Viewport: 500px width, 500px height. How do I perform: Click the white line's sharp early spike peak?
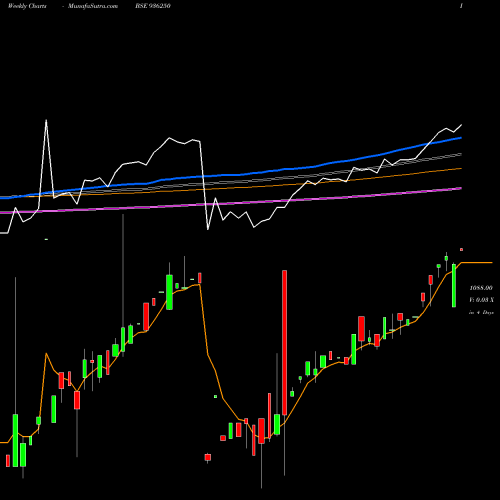coord(46,121)
